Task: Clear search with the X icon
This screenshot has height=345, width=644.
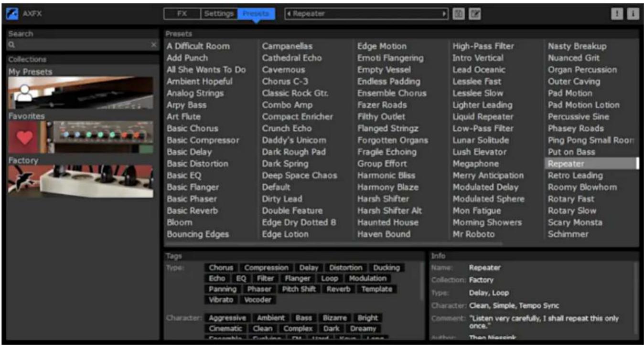Action: click(154, 45)
